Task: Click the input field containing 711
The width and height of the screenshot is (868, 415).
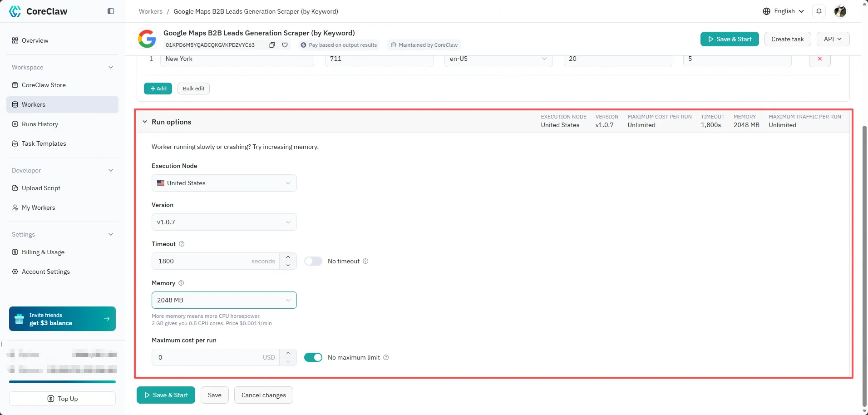Action: click(379, 59)
